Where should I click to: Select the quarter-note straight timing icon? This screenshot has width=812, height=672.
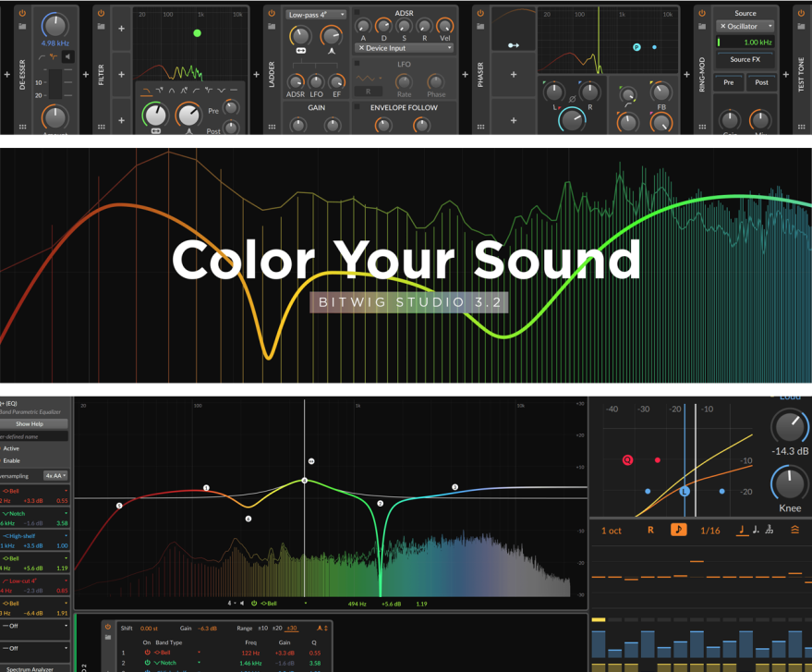pyautogui.click(x=742, y=530)
